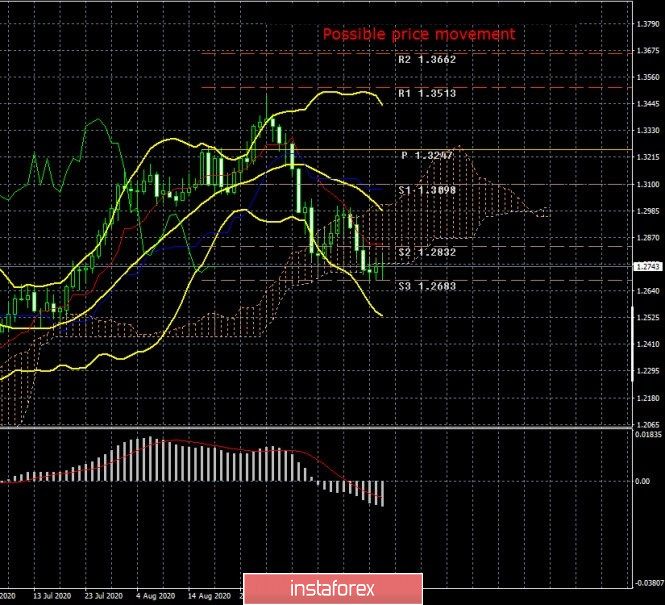Click the MACD scale value 0.01835
Screen dimensions: 665x605
click(x=648, y=435)
